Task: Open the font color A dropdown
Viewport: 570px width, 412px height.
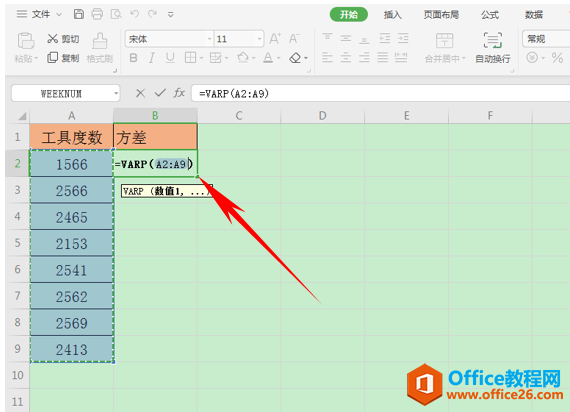Action: (279, 58)
